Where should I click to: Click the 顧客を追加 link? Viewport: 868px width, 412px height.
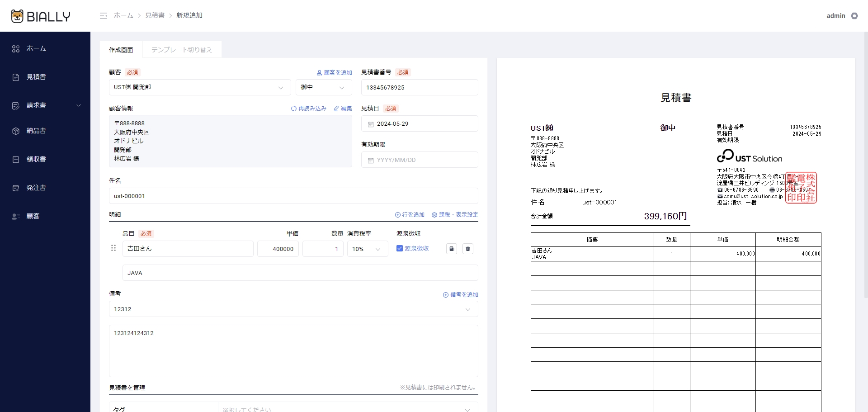[x=334, y=72]
